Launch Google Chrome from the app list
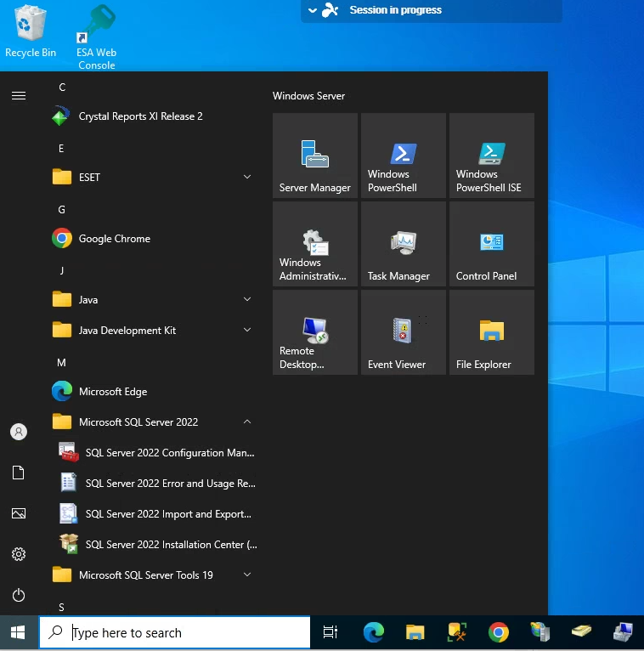 click(x=115, y=239)
